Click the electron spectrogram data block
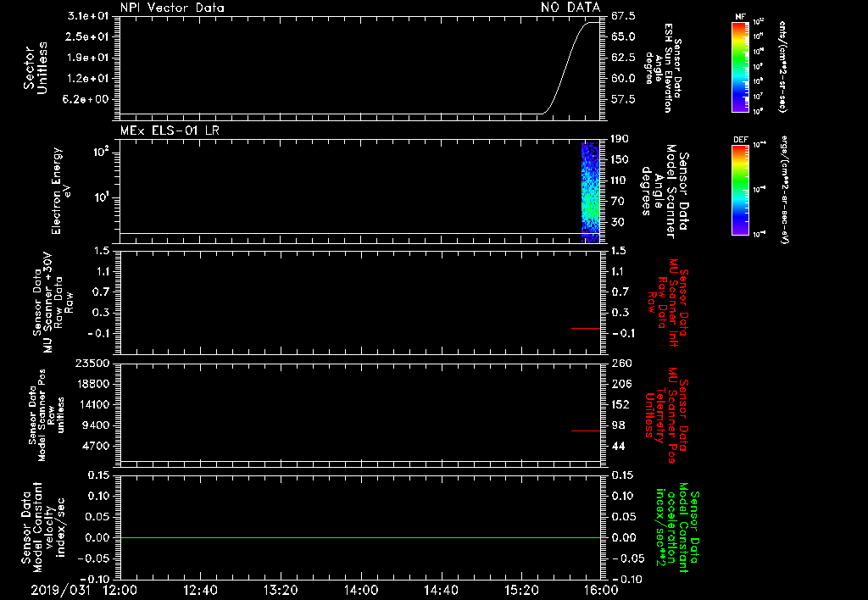Screen dimensions: 868x600 (591, 192)
